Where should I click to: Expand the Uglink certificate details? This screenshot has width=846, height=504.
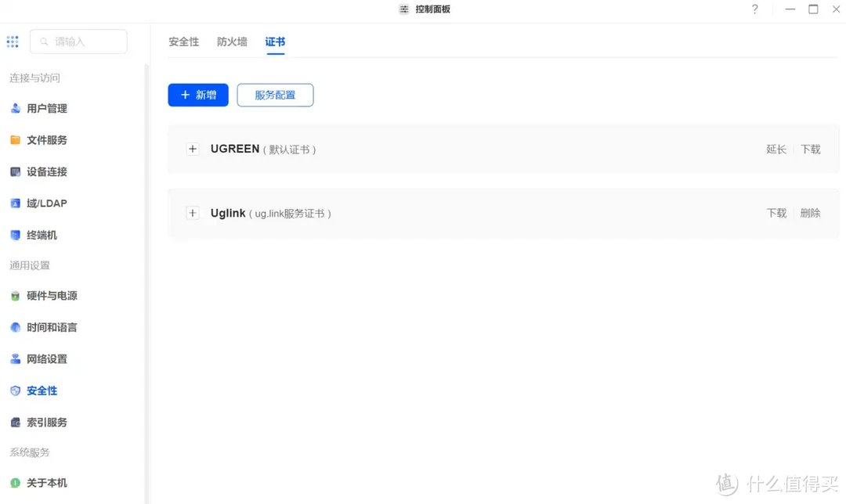[x=193, y=212]
